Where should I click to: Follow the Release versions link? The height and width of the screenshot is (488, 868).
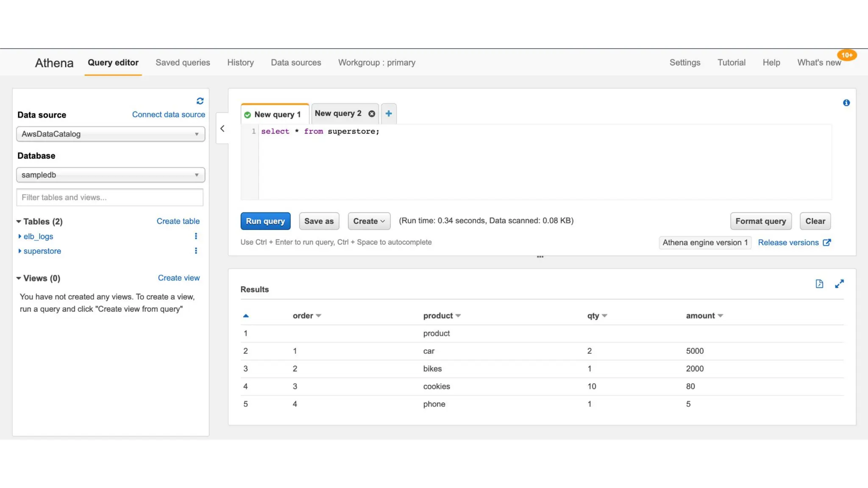coord(788,243)
